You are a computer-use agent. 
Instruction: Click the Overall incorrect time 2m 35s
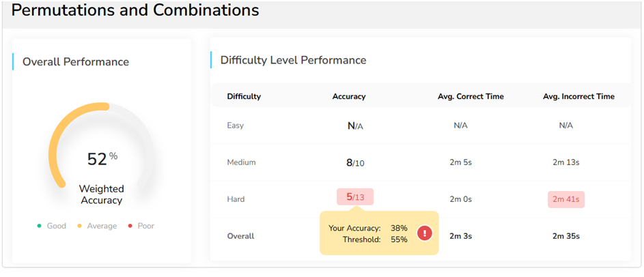566,236
